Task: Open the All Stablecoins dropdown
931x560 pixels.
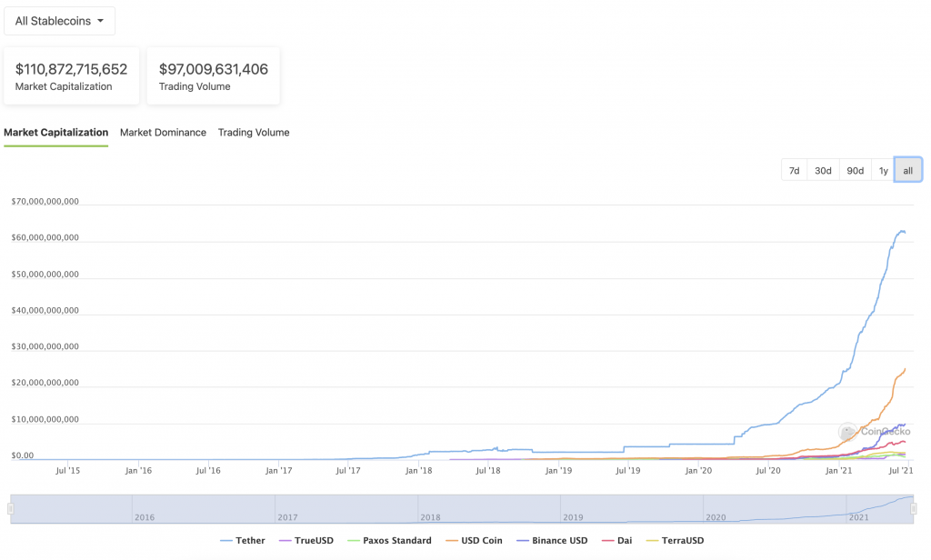Action: [58, 20]
